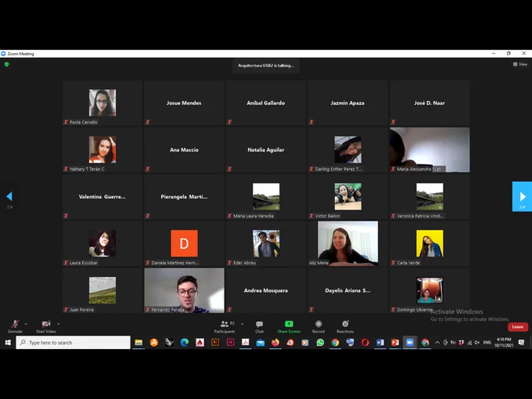Select Victor Bailon's profile picture
This screenshot has height=399, width=532.
(348, 196)
